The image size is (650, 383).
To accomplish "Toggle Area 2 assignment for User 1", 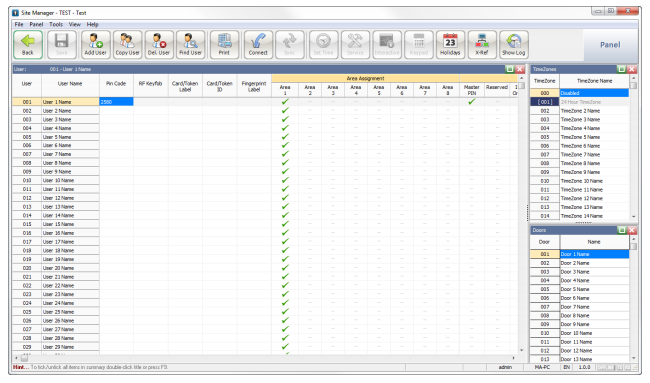I will click(x=310, y=102).
